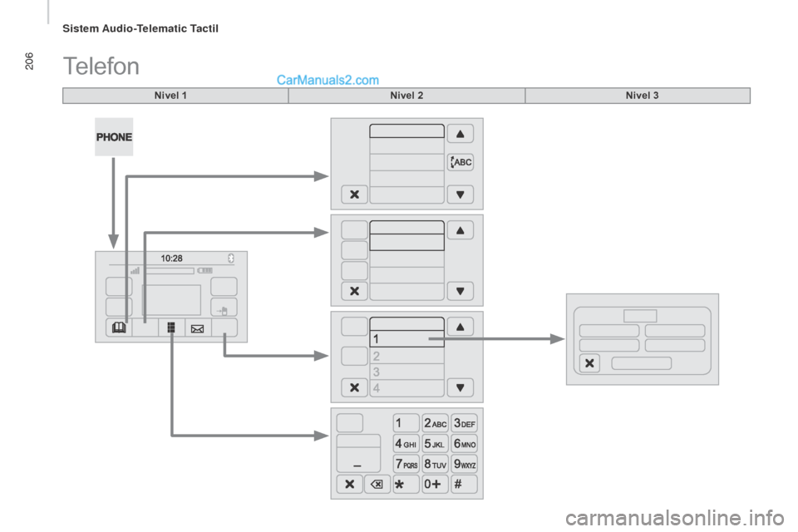Click the 10:28 clock display
The width and height of the screenshot is (798, 532).
coord(171,259)
